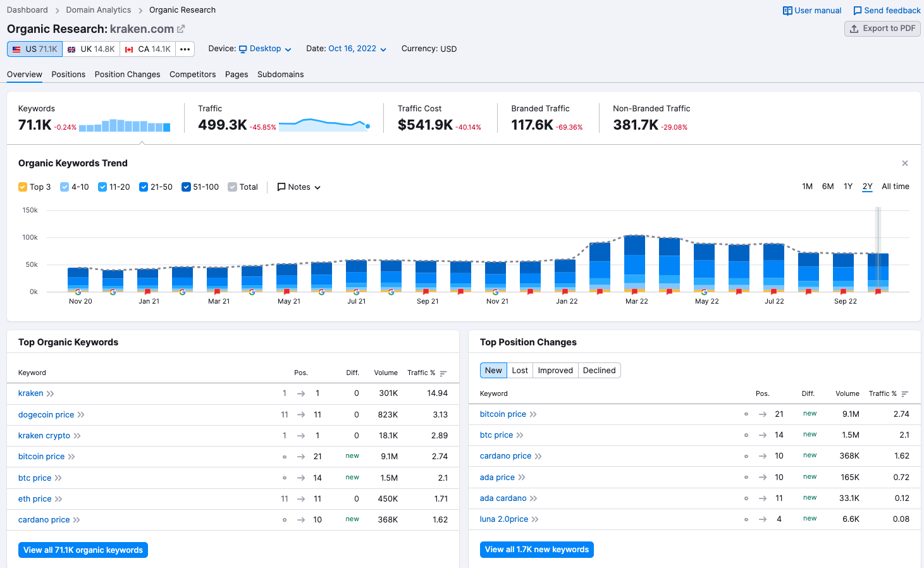
Task: Toggle the Total checkbox
Action: pos(232,187)
